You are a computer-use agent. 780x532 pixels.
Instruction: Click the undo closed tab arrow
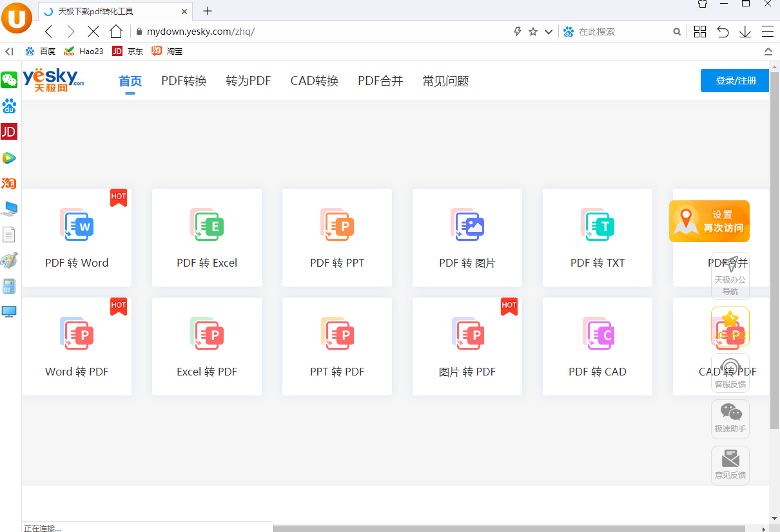tap(723, 32)
